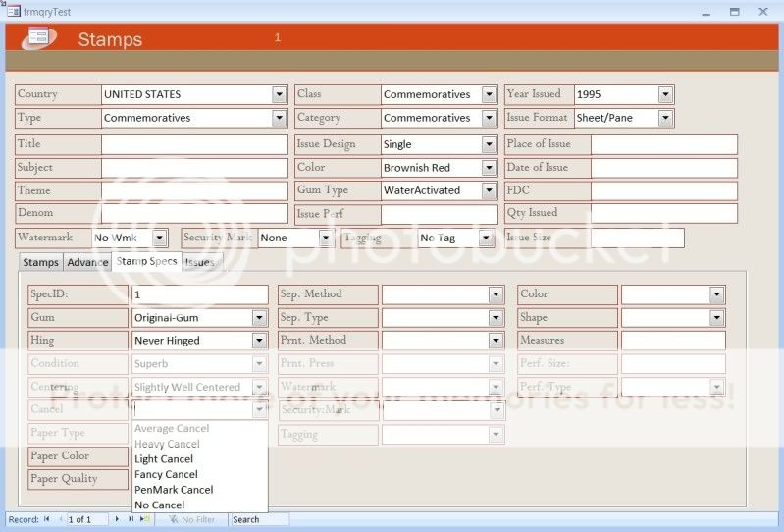Click the Measures input field
The image size is (784, 532).
(x=673, y=341)
